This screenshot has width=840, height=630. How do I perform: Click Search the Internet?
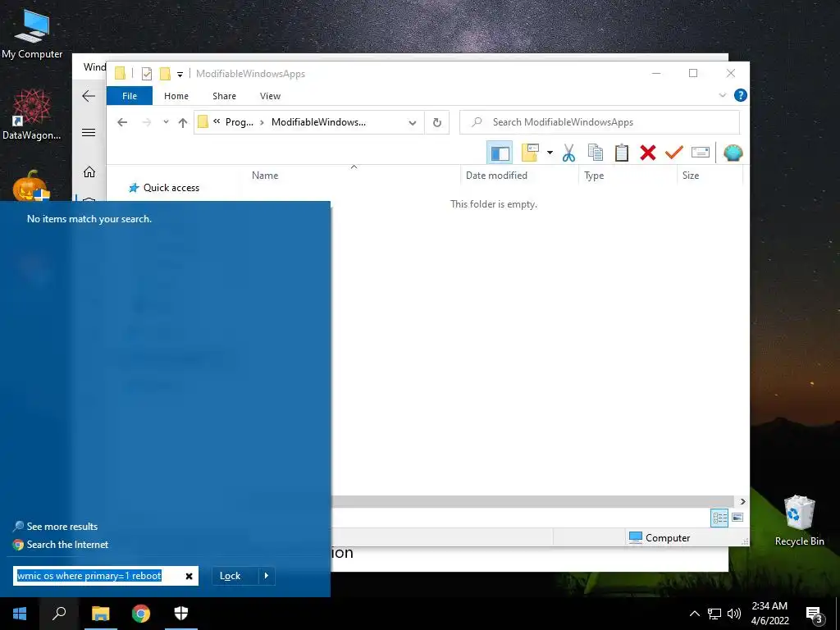[x=61, y=545]
